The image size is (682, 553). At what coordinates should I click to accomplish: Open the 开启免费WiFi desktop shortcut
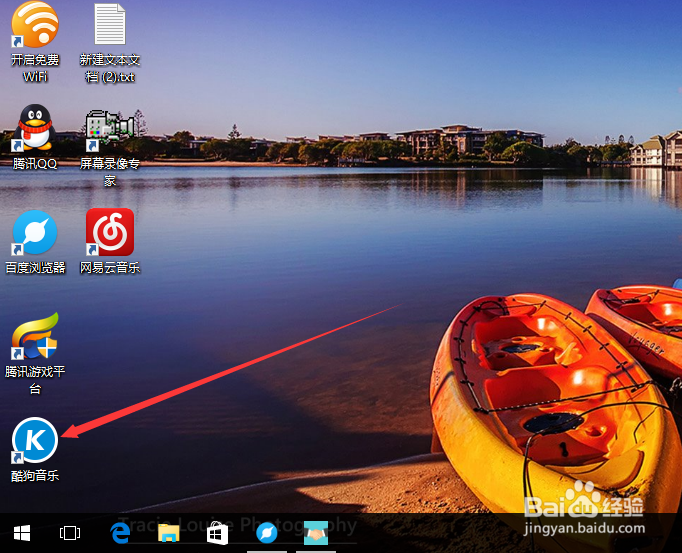point(35,24)
